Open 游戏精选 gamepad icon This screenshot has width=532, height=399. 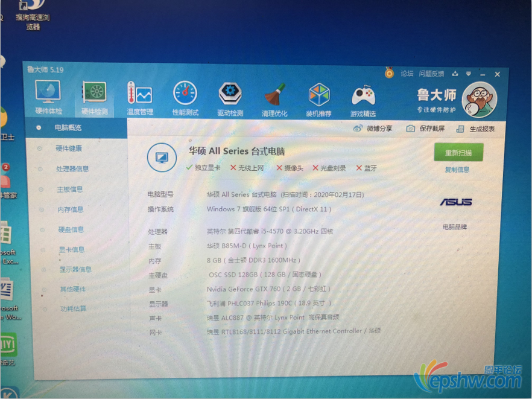pos(363,101)
